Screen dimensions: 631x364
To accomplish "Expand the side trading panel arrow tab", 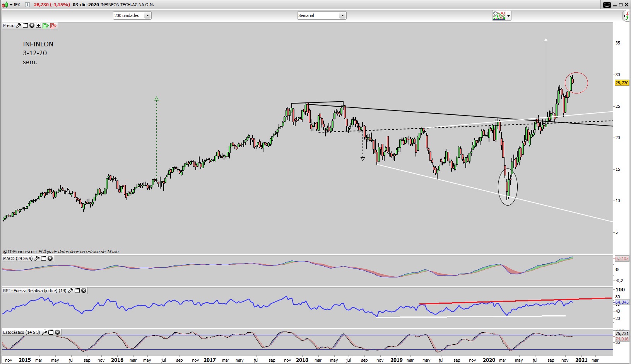I will coord(627,16).
